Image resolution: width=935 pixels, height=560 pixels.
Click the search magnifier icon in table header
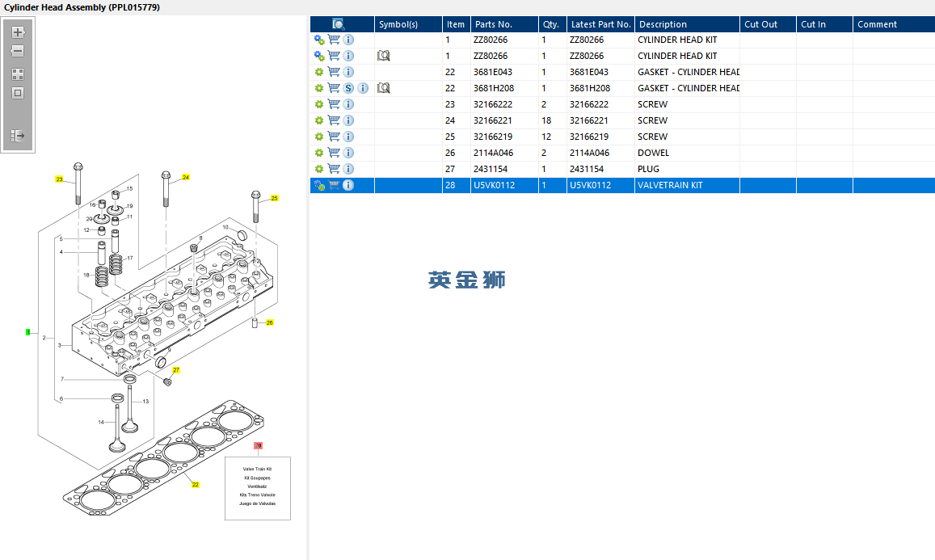click(x=338, y=24)
